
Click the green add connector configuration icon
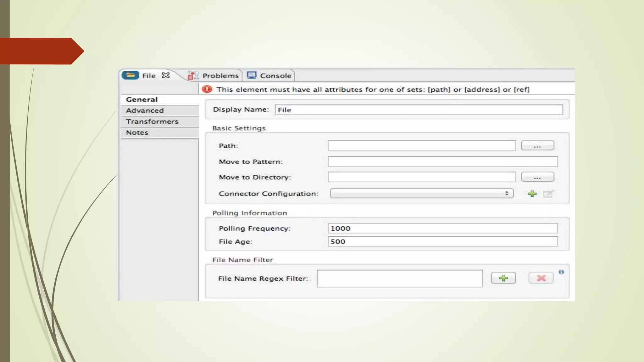pos(532,194)
